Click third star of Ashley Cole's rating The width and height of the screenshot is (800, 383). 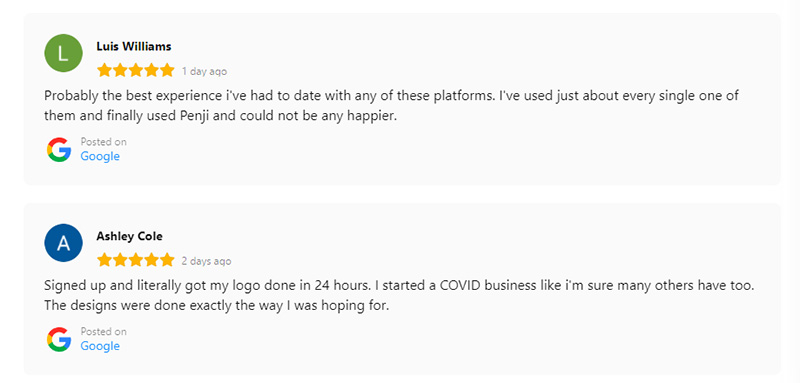[x=136, y=260]
